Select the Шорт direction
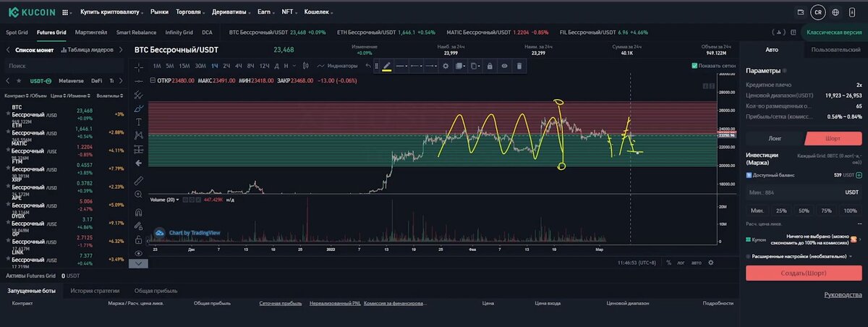 (x=833, y=138)
